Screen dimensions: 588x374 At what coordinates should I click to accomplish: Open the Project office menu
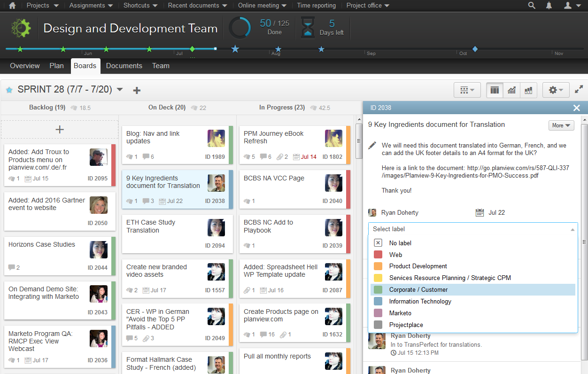click(x=368, y=6)
